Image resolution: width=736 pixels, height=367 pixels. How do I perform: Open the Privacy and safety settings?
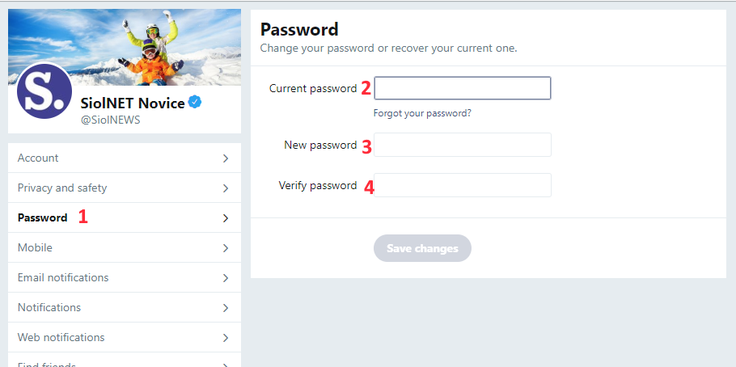(x=124, y=188)
